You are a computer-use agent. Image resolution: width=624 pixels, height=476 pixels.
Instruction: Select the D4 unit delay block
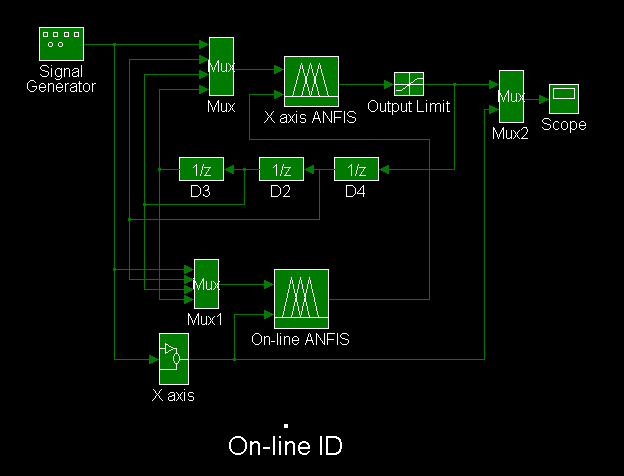[356, 170]
